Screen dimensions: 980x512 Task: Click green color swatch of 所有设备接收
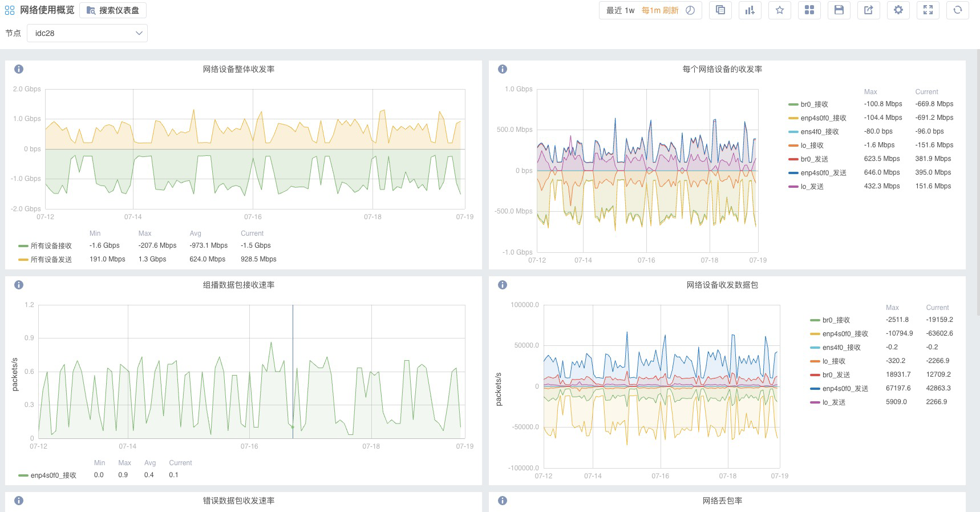coord(23,246)
